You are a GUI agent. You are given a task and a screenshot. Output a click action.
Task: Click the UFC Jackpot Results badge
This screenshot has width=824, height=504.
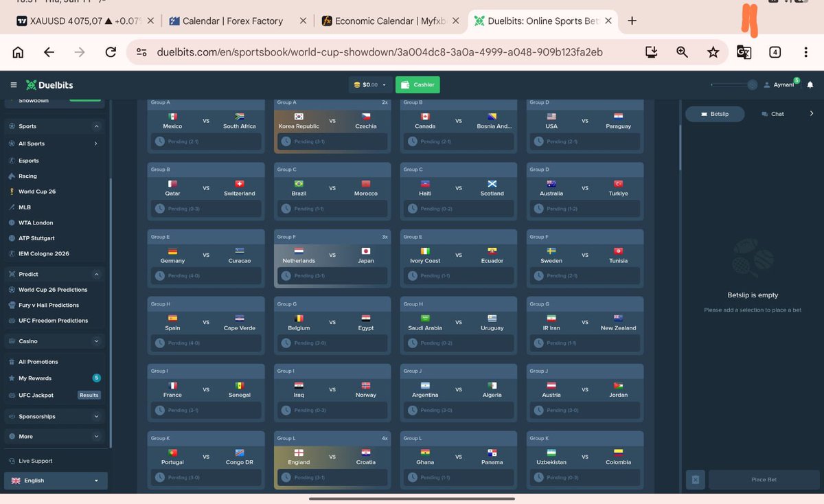point(89,395)
